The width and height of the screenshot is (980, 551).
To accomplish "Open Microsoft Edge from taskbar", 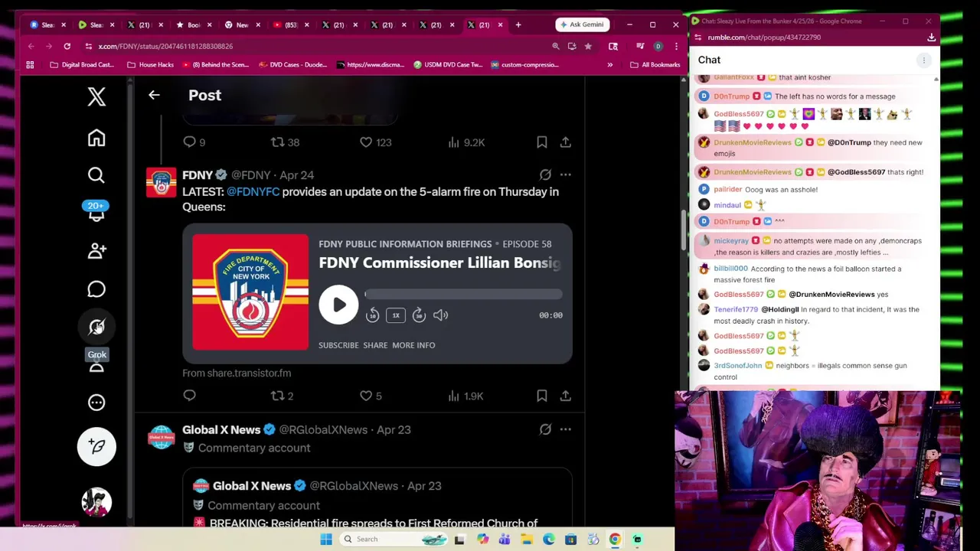I will 549,540.
